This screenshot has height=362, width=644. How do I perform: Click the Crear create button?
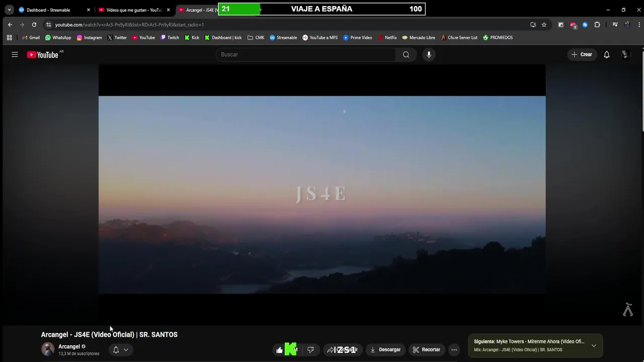pos(582,54)
